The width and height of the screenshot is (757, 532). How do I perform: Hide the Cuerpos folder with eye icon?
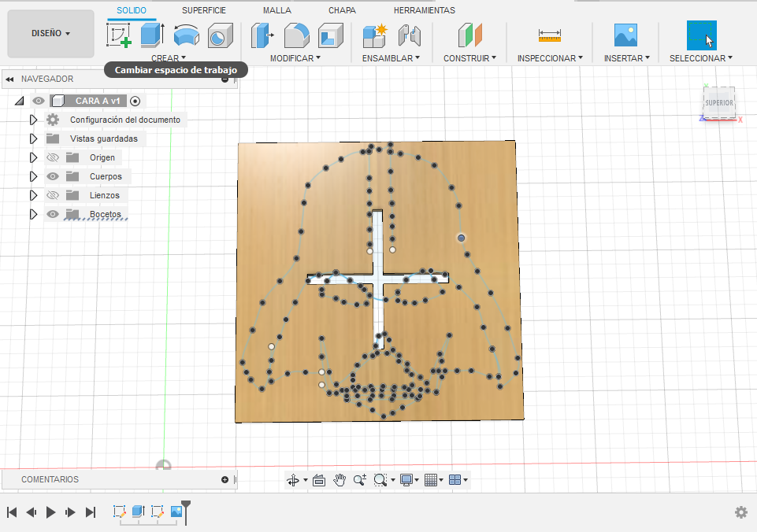click(53, 176)
